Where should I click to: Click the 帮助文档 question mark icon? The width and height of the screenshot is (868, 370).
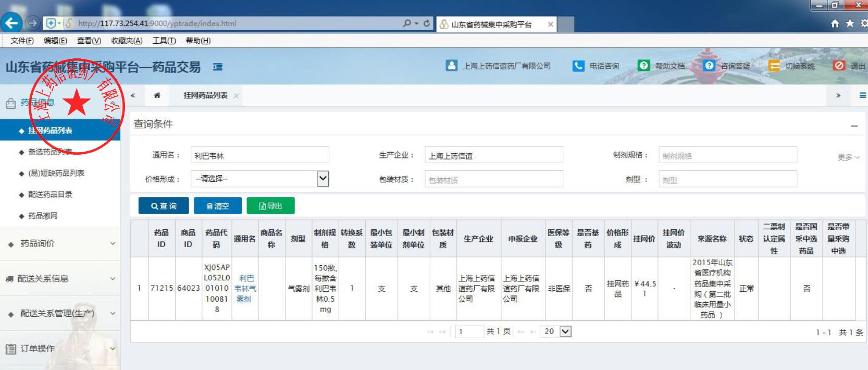click(643, 66)
